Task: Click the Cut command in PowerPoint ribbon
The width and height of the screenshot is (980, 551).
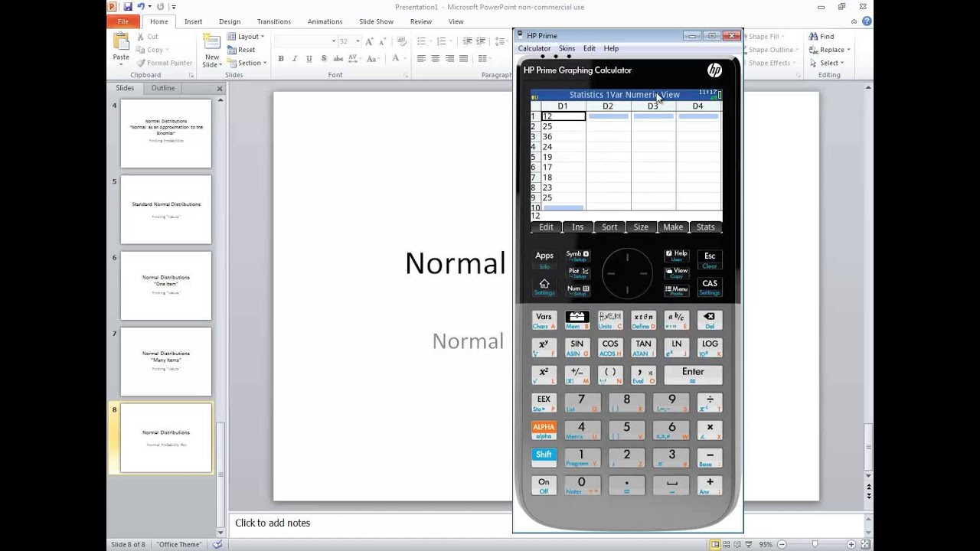Action: (147, 37)
